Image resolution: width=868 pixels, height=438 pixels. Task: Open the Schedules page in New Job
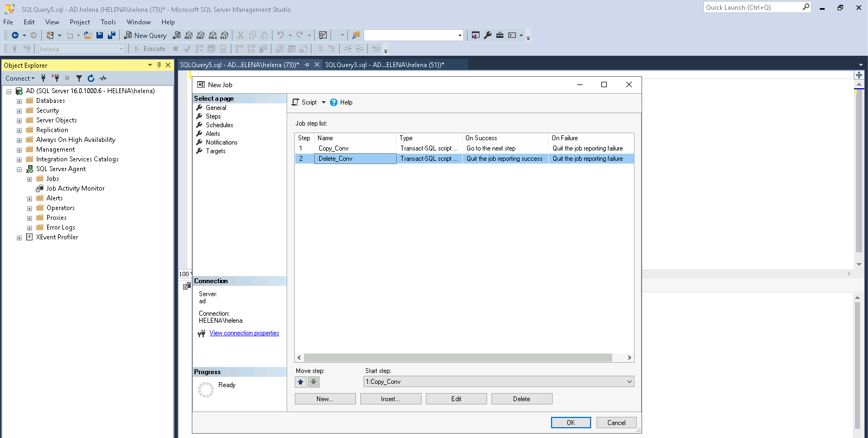point(219,125)
